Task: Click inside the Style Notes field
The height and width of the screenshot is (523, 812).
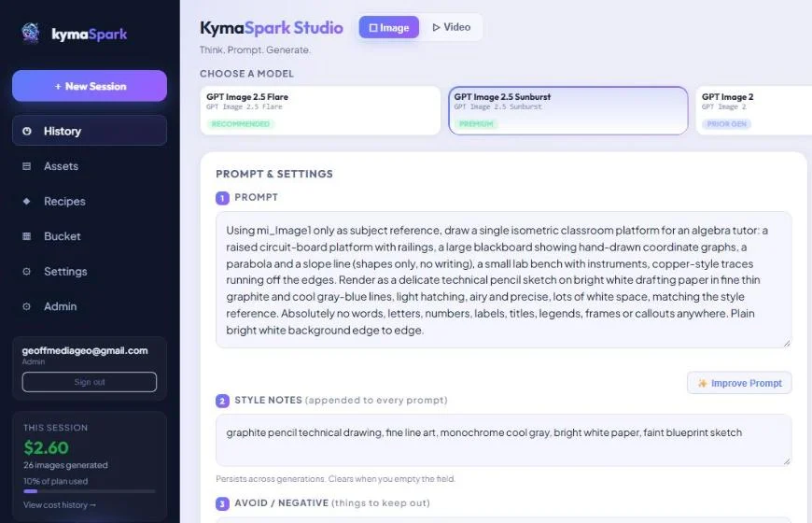Action: [503, 440]
